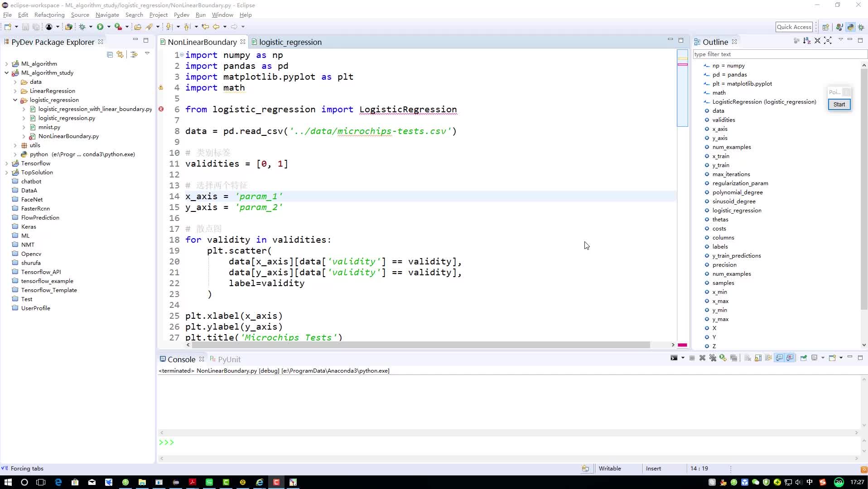The height and width of the screenshot is (489, 868).
Task: Sort Outline entries alphabetically
Action: tap(807, 41)
